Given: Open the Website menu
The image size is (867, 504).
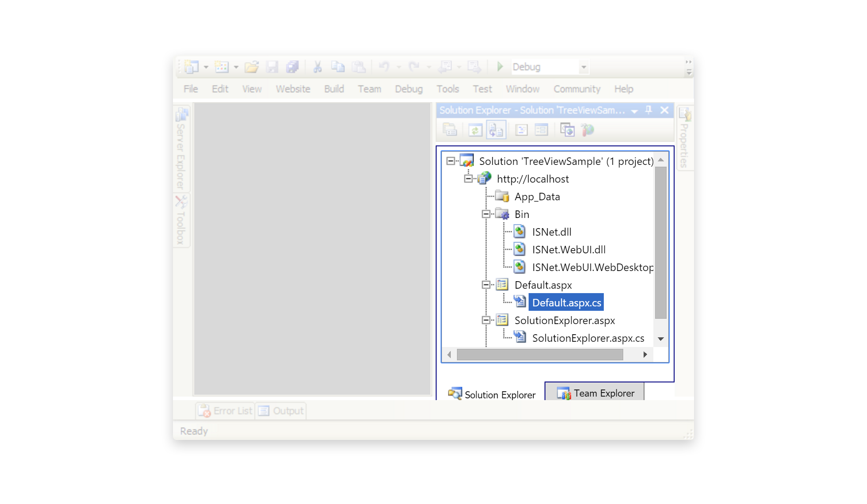Looking at the screenshot, I should [x=293, y=89].
